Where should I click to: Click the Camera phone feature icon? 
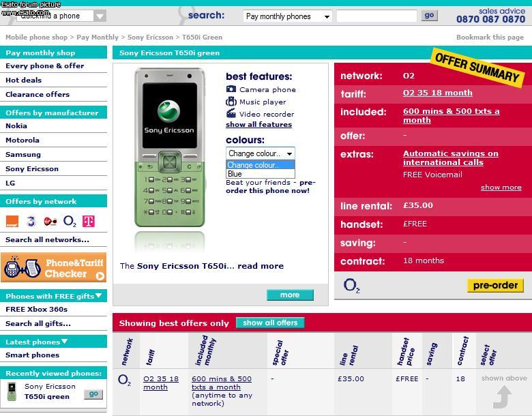pyautogui.click(x=231, y=89)
